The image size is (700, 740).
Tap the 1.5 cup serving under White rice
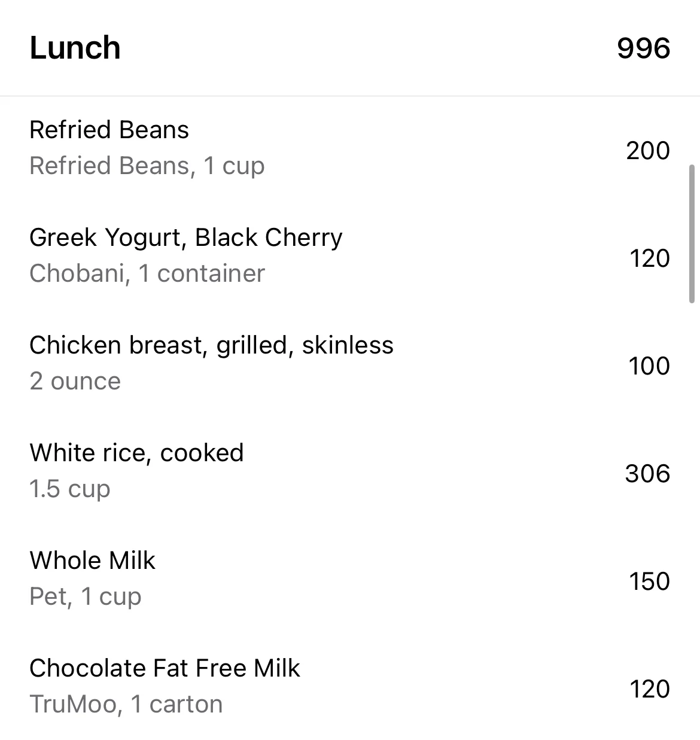pos(70,489)
